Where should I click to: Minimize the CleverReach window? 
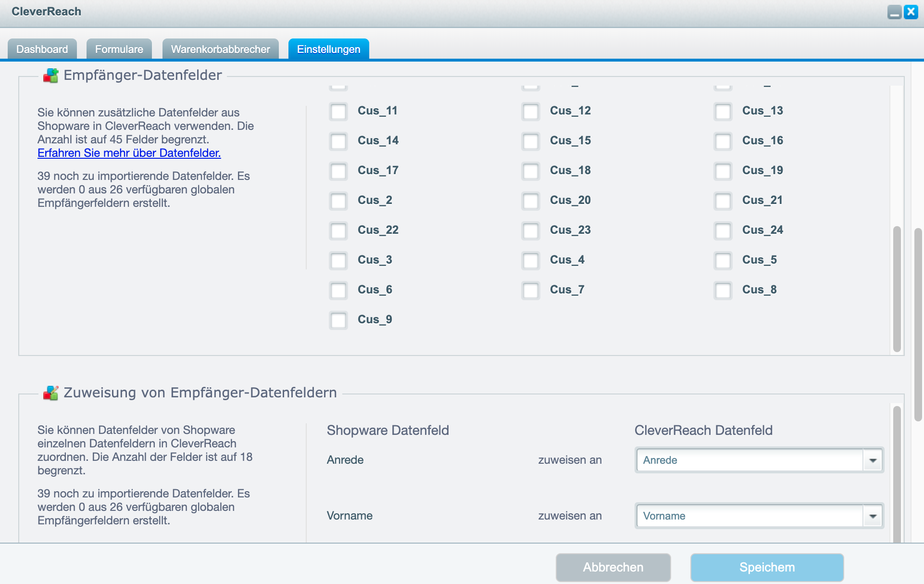[894, 12]
